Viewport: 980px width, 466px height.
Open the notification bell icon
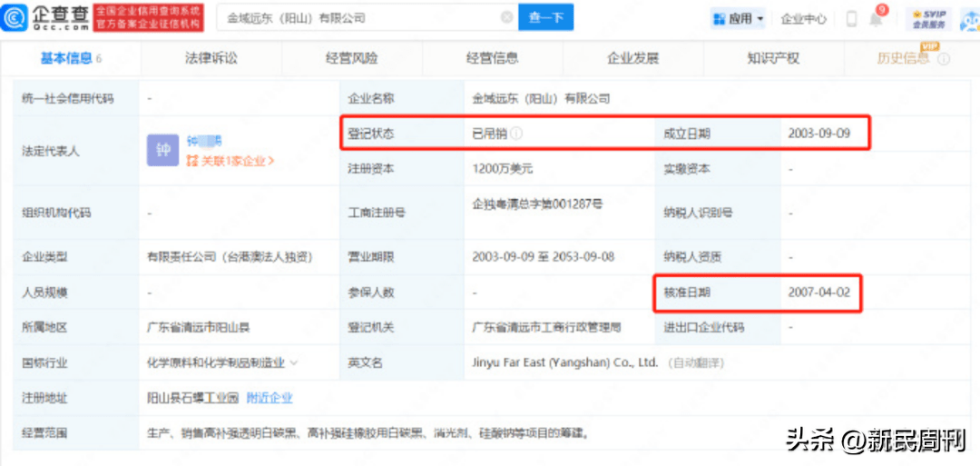877,19
